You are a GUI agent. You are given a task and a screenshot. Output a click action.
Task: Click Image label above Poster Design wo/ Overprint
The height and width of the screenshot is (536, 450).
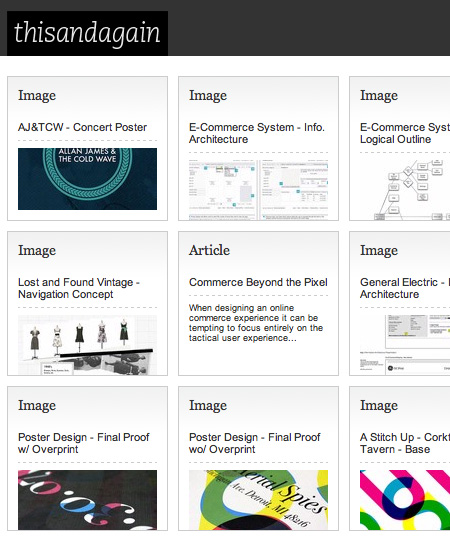(x=208, y=406)
